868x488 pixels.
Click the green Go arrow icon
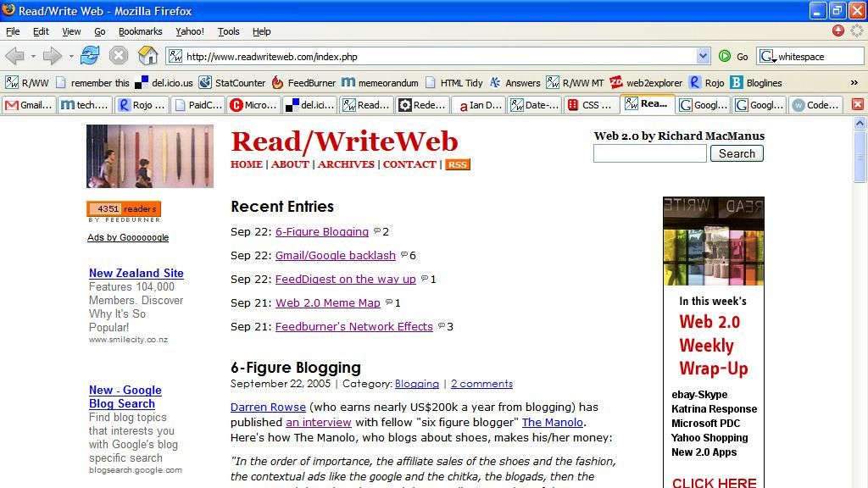click(x=725, y=56)
